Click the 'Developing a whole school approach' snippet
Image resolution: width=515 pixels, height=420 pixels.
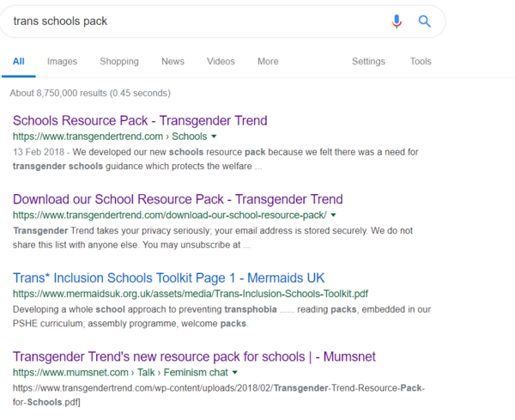[221, 316]
